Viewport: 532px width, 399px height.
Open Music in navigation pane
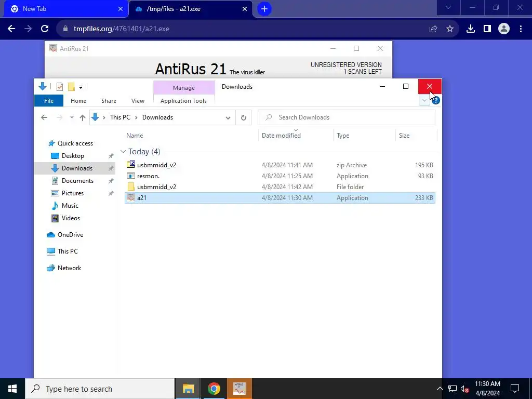click(70, 206)
